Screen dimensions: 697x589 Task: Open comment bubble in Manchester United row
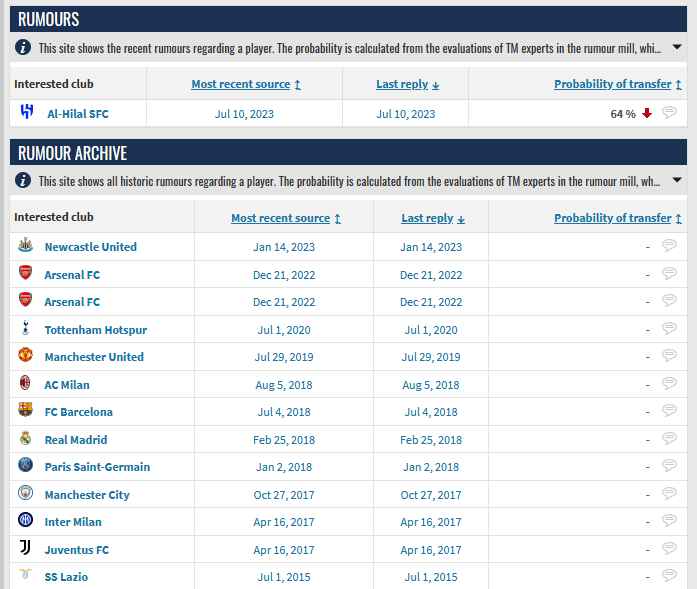pyautogui.click(x=669, y=355)
